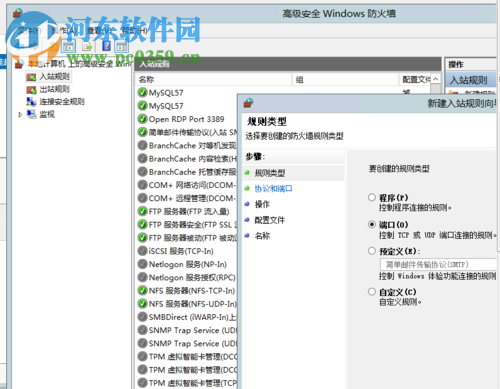Select the 连接安全规则 tree item label
This screenshot has width=500, height=389.
click(x=62, y=102)
